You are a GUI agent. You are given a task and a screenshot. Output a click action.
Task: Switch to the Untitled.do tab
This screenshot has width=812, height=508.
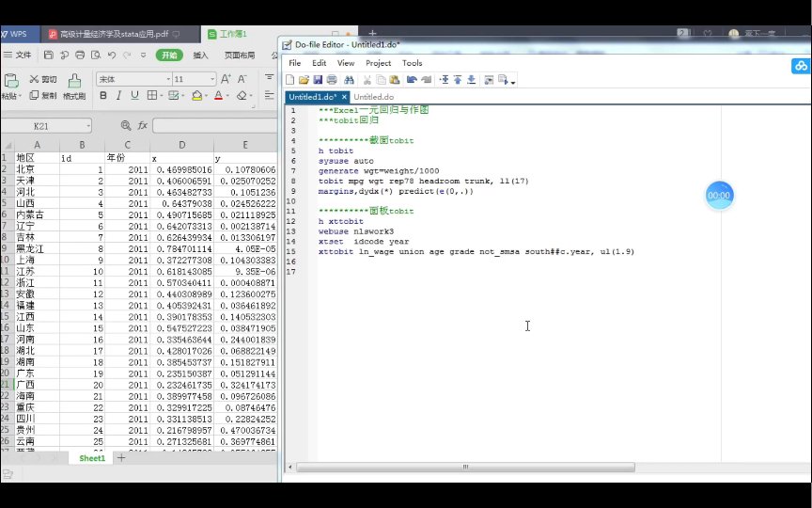(373, 97)
